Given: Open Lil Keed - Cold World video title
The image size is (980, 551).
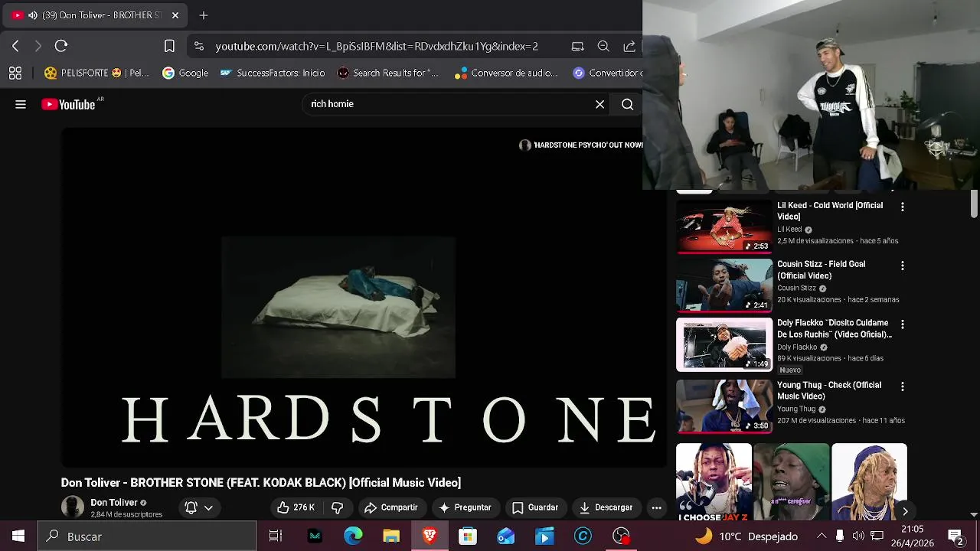Looking at the screenshot, I should point(830,211).
